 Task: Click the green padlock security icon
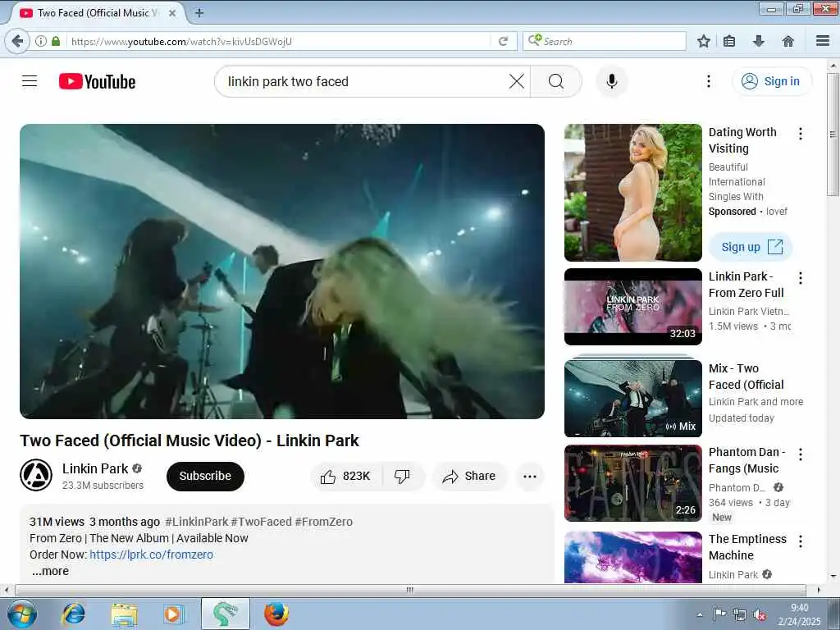click(x=56, y=41)
